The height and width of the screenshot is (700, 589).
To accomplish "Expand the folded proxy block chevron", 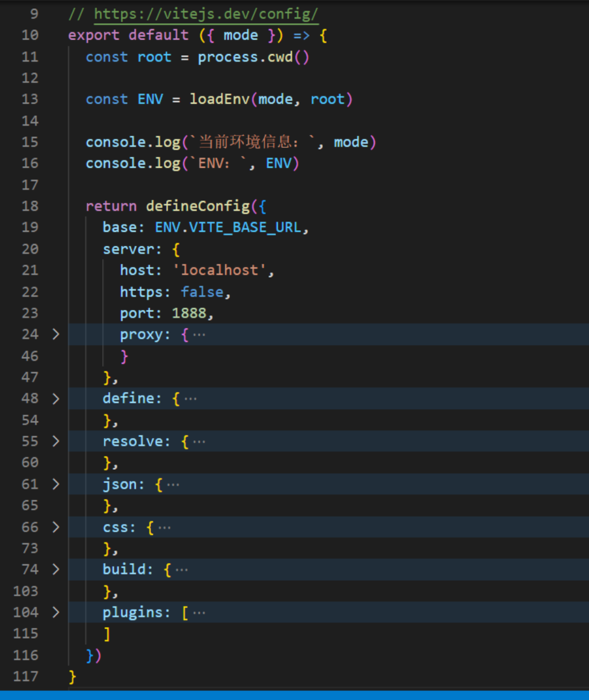I will tap(56, 334).
